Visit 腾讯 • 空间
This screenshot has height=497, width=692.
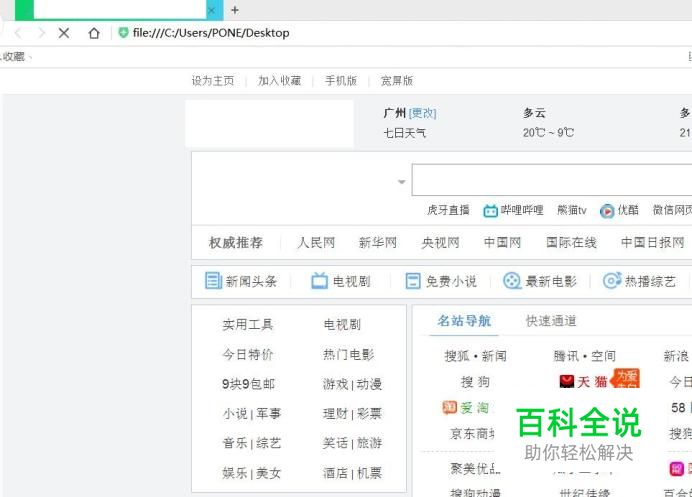coord(584,356)
